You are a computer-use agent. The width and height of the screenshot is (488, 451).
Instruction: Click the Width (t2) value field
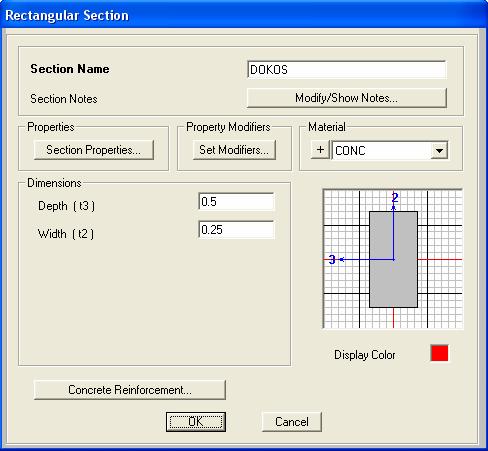tap(236, 230)
